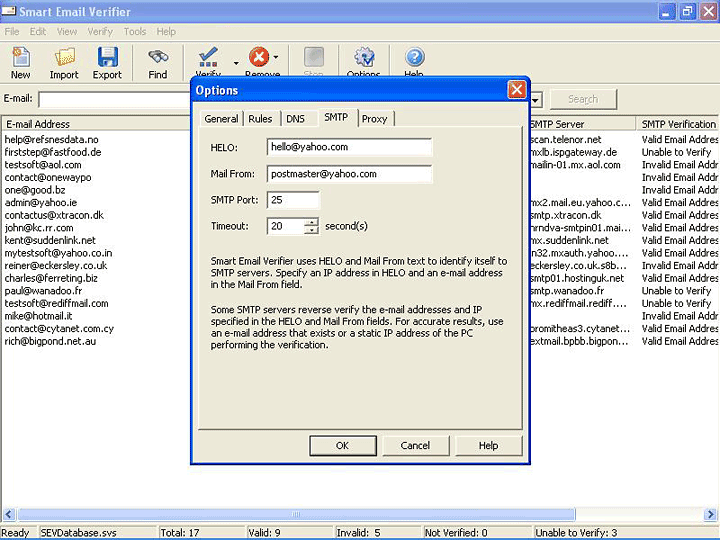Expand the dropdown arrow beside Verify
The width and height of the screenshot is (720, 540).
coord(236,62)
